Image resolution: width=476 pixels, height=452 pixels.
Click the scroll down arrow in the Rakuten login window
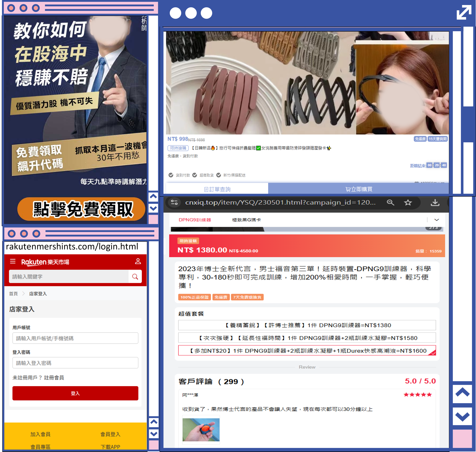[154, 434]
